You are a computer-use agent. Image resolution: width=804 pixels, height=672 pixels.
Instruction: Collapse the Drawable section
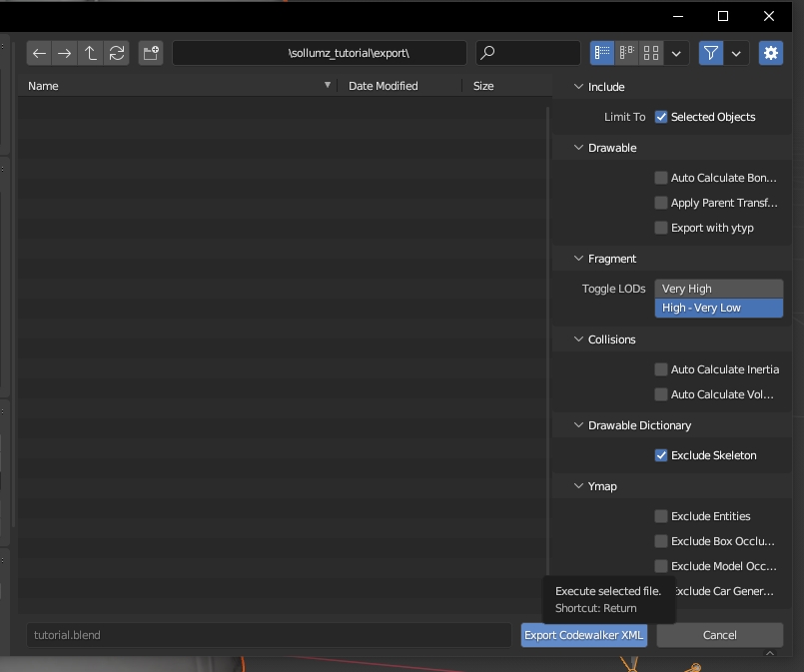(578, 148)
